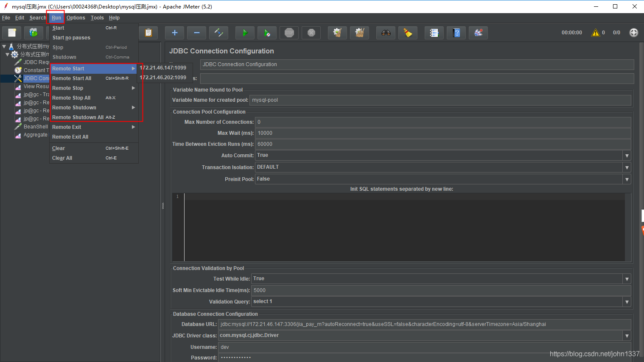Image resolution: width=644 pixels, height=362 pixels.
Task: Click the pipette icon of JDBC Request
Action: point(18,62)
